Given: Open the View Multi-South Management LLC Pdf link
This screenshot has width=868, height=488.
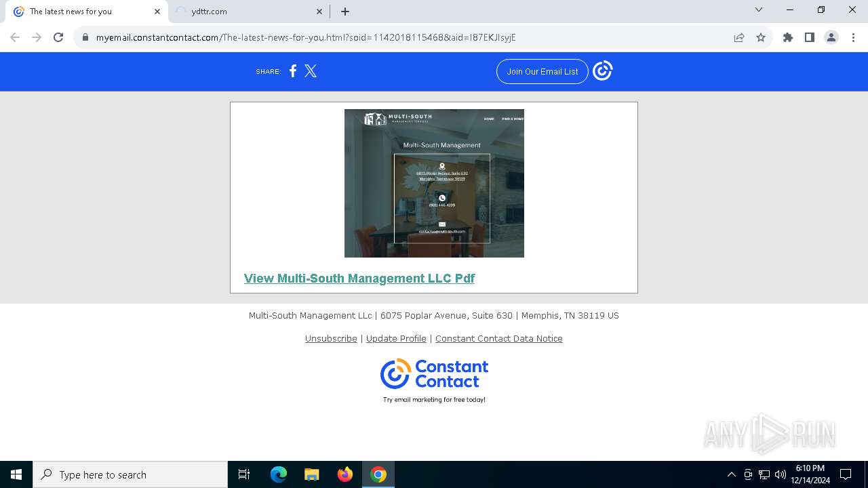Looking at the screenshot, I should (359, 279).
